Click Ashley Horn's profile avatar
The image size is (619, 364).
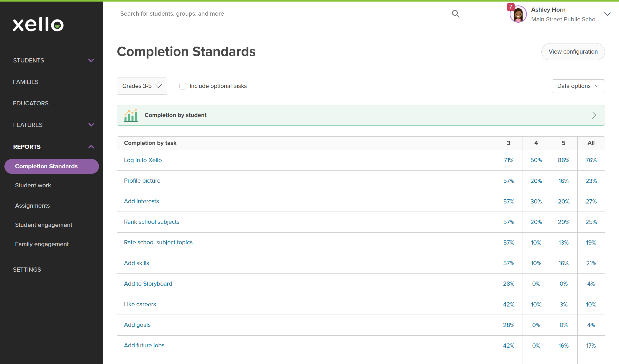click(518, 15)
